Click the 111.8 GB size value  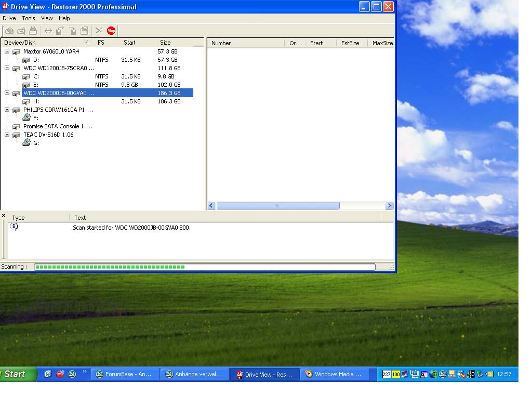[x=169, y=68]
